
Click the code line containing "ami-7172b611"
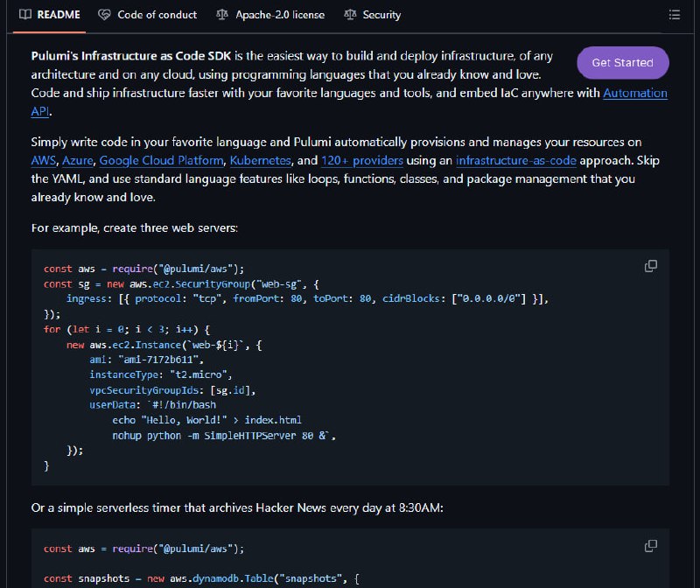(146, 360)
